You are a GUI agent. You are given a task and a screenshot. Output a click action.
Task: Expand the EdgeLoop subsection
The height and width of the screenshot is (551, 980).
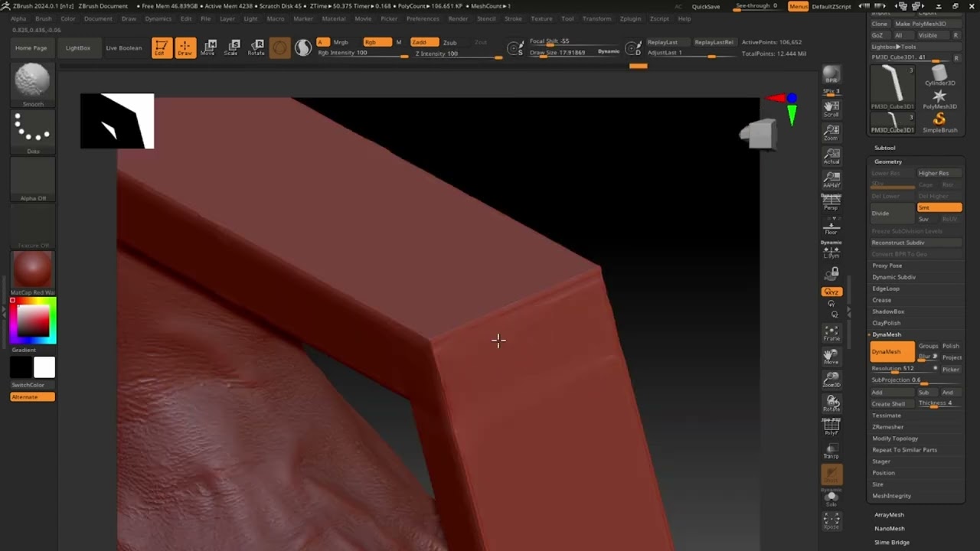886,289
